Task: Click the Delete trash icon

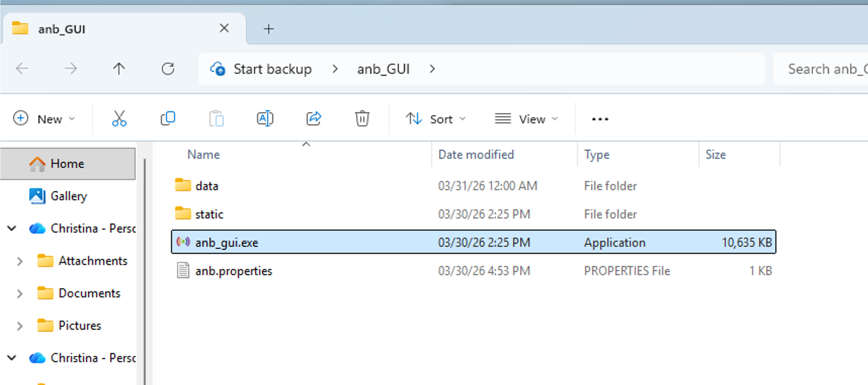Action: 362,119
